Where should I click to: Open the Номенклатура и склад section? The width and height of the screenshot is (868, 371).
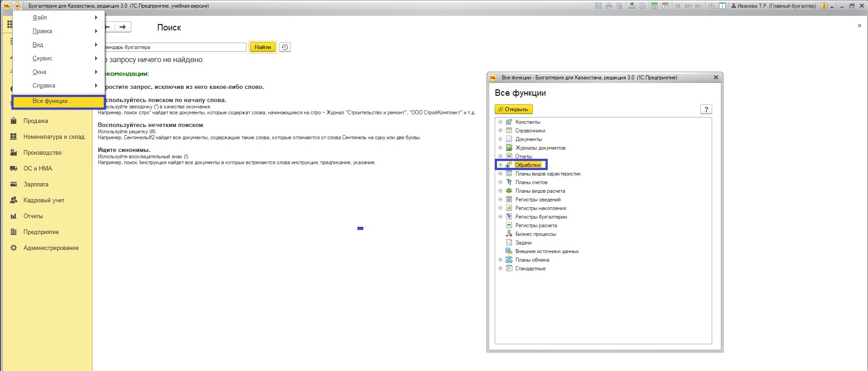(47, 137)
